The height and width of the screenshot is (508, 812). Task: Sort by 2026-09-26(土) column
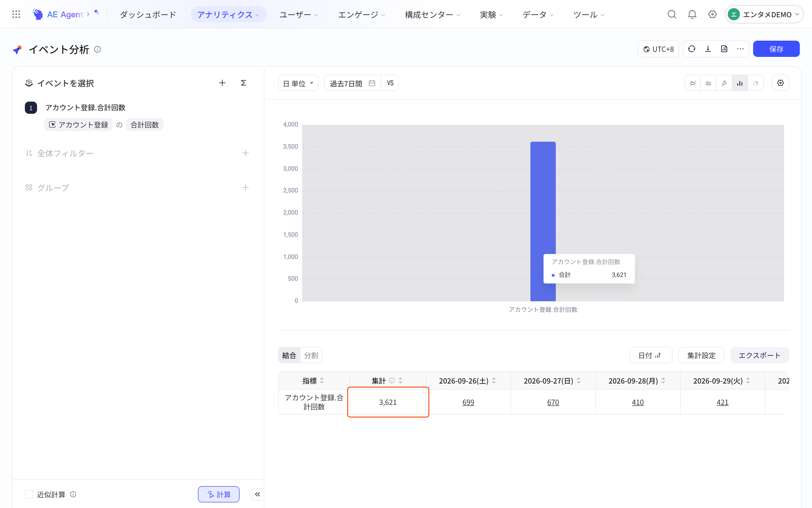[494, 381]
